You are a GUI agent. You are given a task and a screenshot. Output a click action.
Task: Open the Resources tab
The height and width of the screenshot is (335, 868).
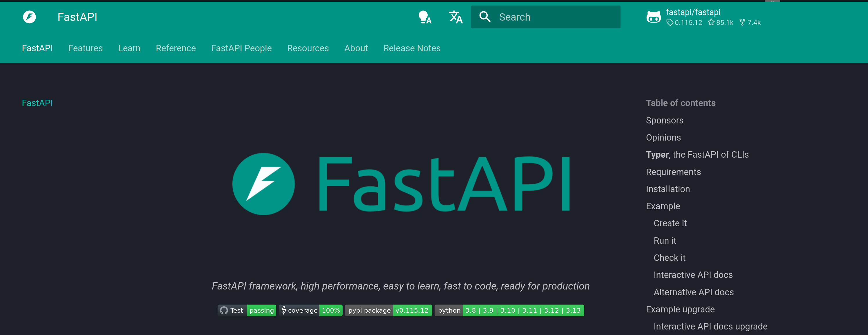308,48
